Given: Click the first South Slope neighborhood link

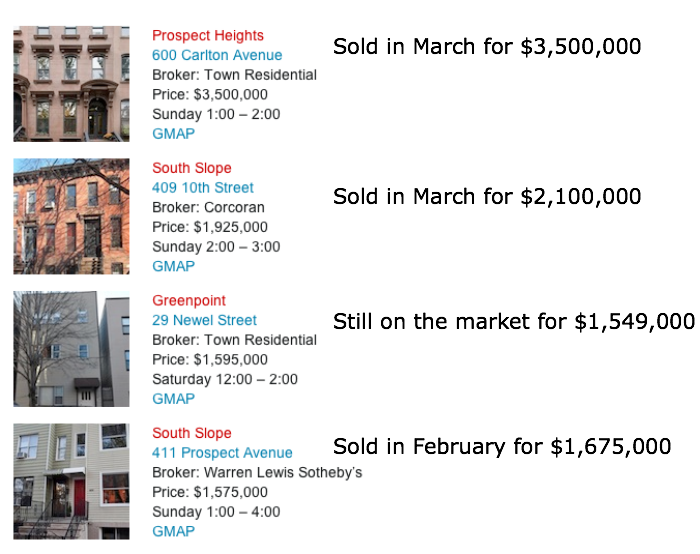Looking at the screenshot, I should pos(192,168).
